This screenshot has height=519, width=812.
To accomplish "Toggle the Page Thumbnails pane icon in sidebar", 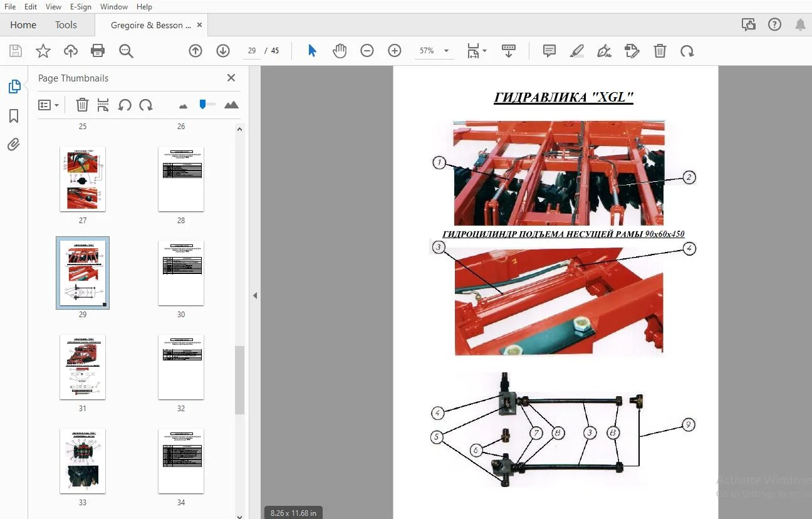I will 14,87.
